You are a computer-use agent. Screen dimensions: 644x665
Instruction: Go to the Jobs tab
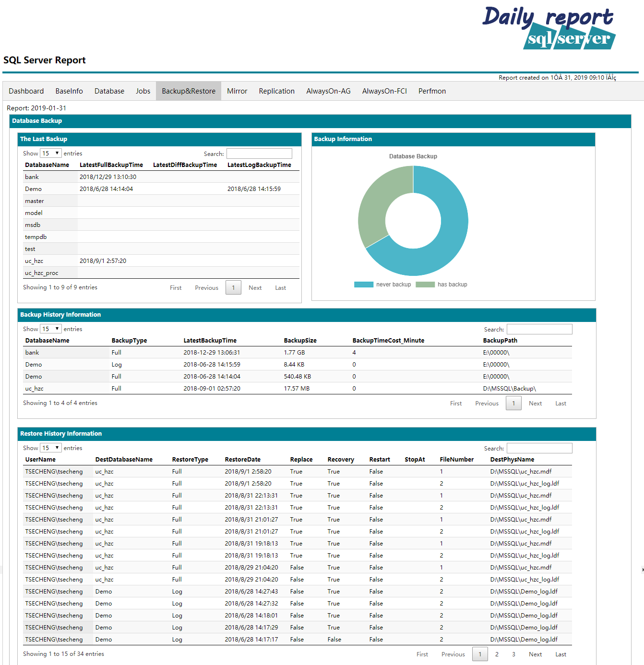(x=143, y=91)
